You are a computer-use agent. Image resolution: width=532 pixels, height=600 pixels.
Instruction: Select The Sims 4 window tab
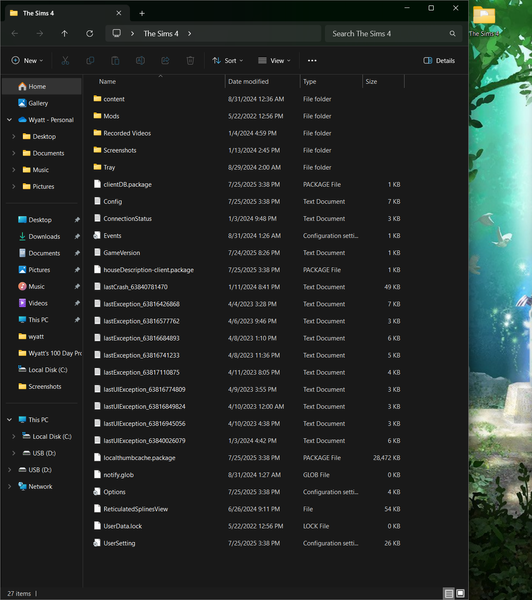[67, 13]
